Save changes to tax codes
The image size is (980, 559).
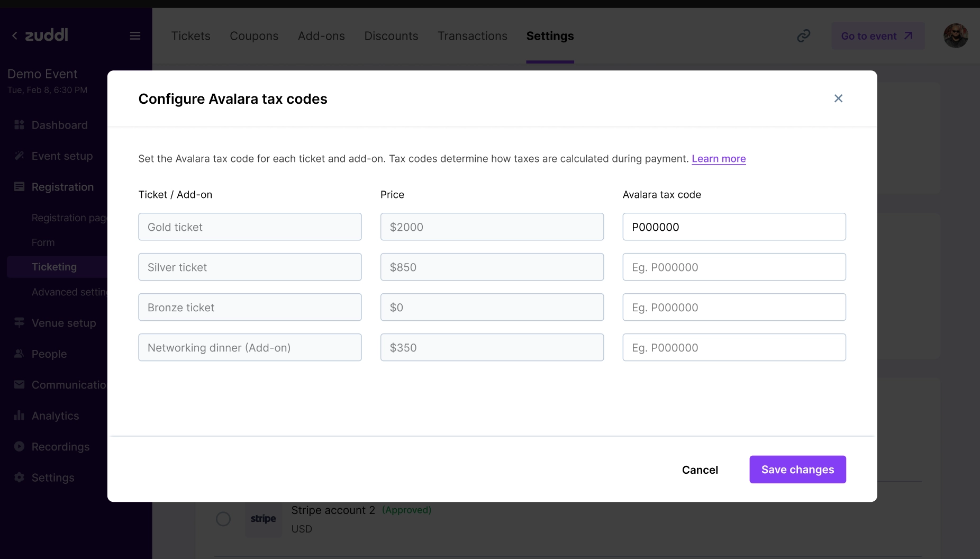[797, 470]
